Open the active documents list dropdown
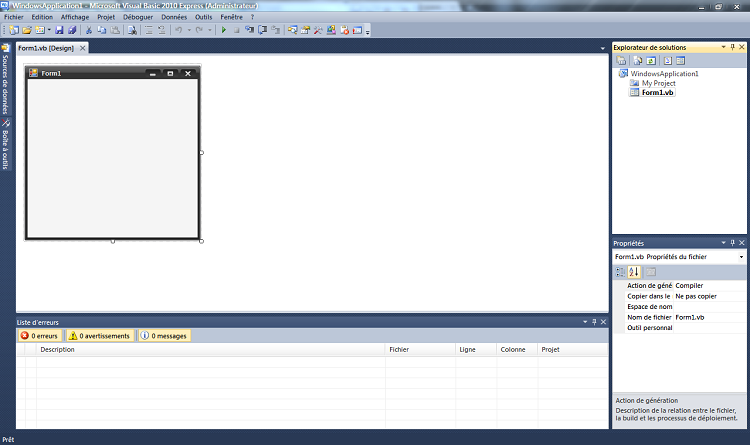Screen dimensions: 750x445 pos(602,48)
